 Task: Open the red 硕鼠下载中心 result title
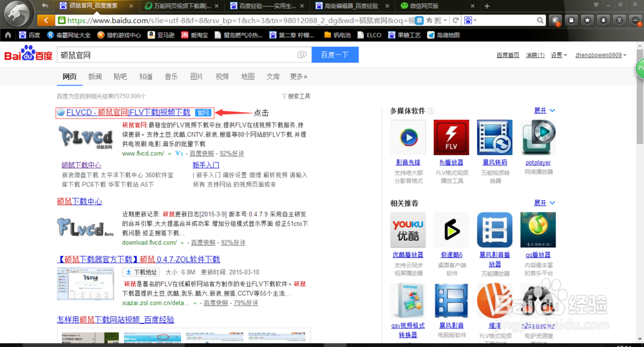(x=79, y=202)
